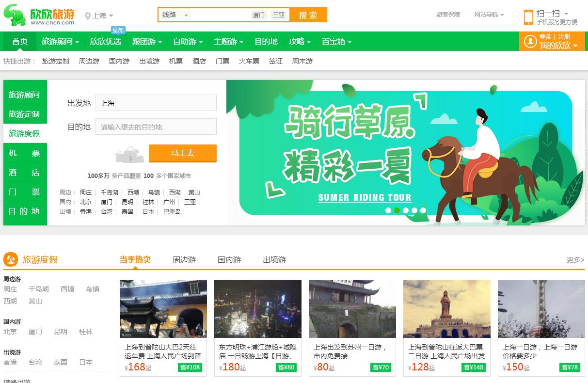Click the money bags icon beside 马上去
Image resolution: width=588 pixels, height=383 pixels.
(x=129, y=155)
